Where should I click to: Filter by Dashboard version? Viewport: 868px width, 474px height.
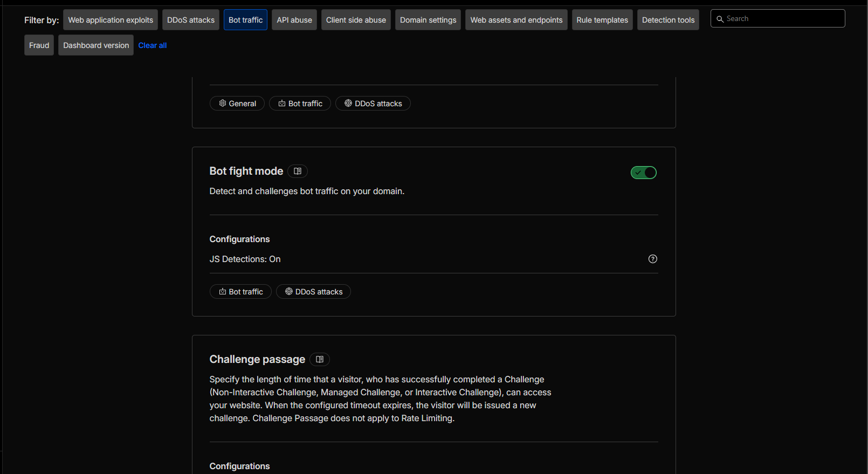(96, 45)
